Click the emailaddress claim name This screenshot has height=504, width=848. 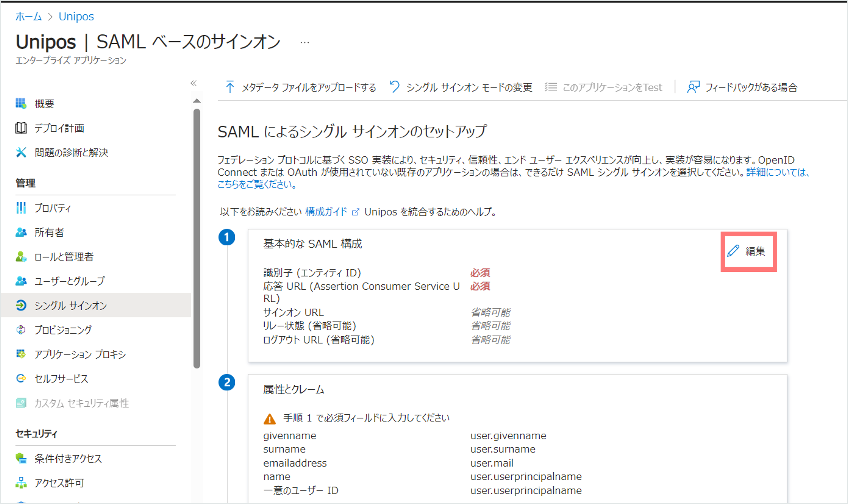pyautogui.click(x=295, y=463)
